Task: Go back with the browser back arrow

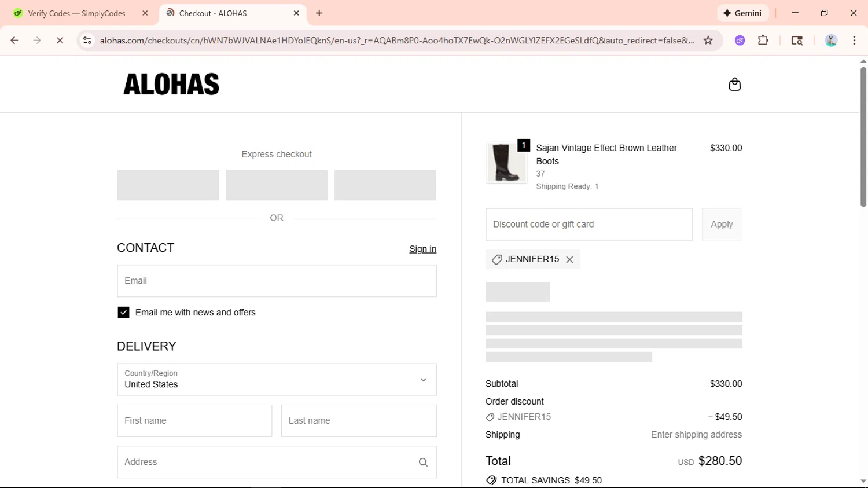Action: point(14,41)
